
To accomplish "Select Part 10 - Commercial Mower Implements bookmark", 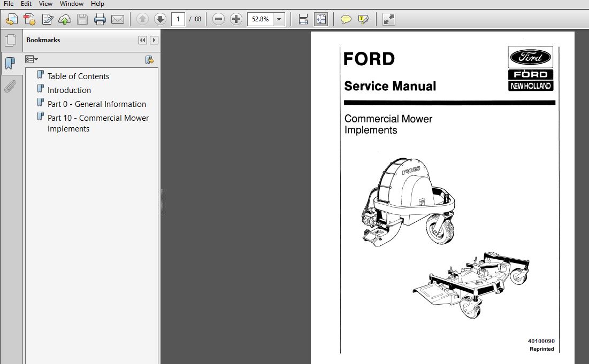I will [x=98, y=123].
